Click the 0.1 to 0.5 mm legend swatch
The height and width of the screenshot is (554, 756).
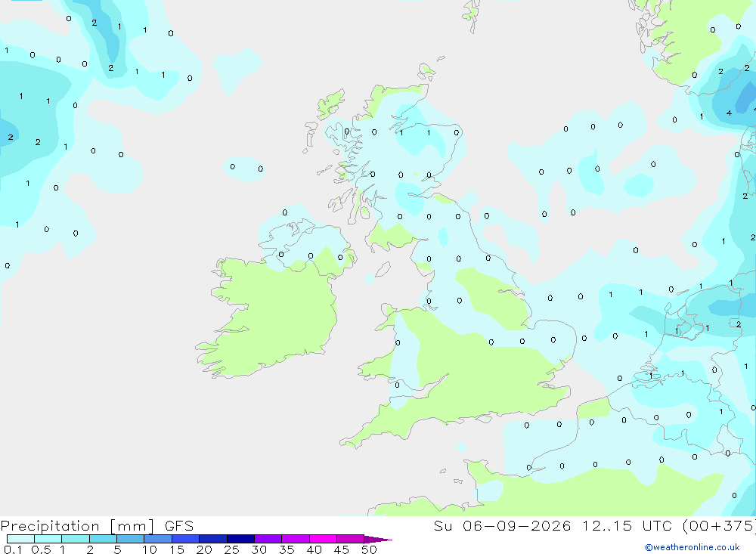[20, 539]
